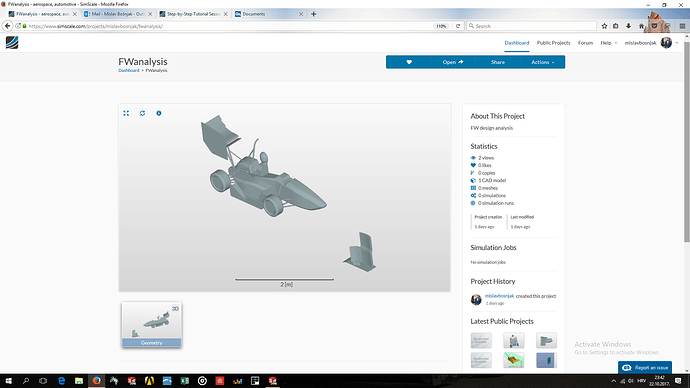Toggle fullscreen view in 3D viewer
This screenshot has height=388, width=690.
click(x=126, y=113)
